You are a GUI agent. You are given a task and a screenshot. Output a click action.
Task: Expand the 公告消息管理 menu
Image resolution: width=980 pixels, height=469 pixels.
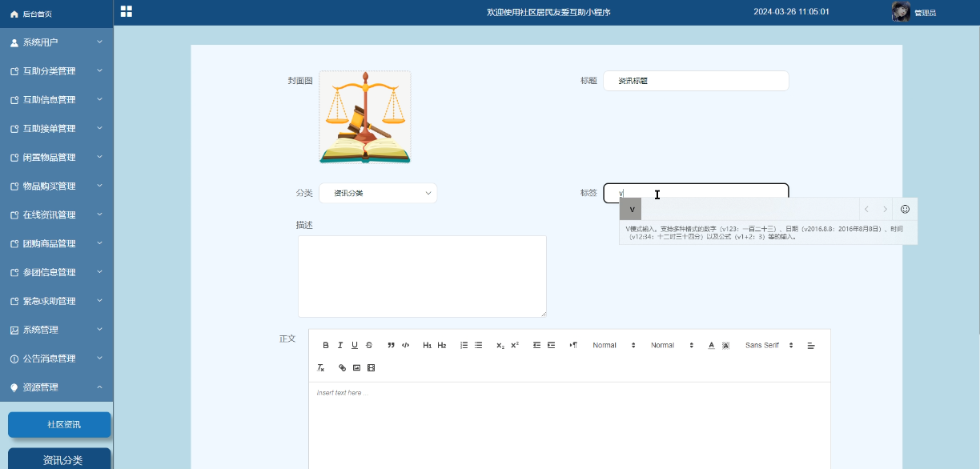click(57, 359)
